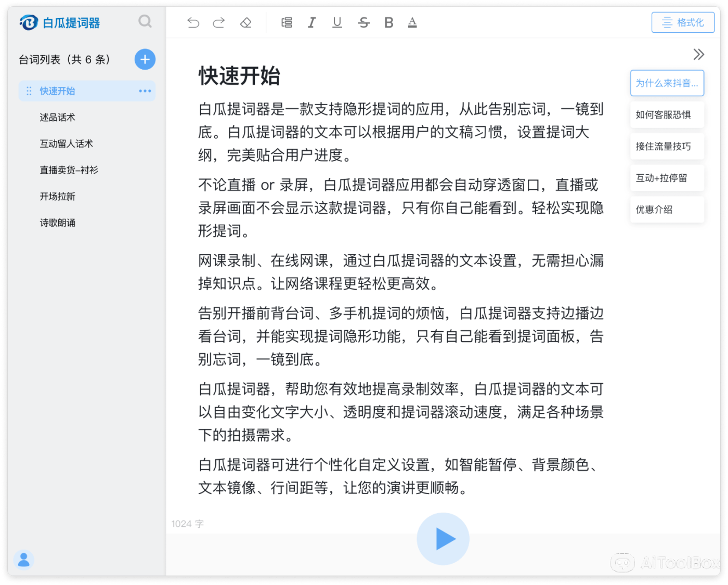Screen dimensions: 728x585
Task: Open the search icon in the sidebar
Action: tap(145, 22)
